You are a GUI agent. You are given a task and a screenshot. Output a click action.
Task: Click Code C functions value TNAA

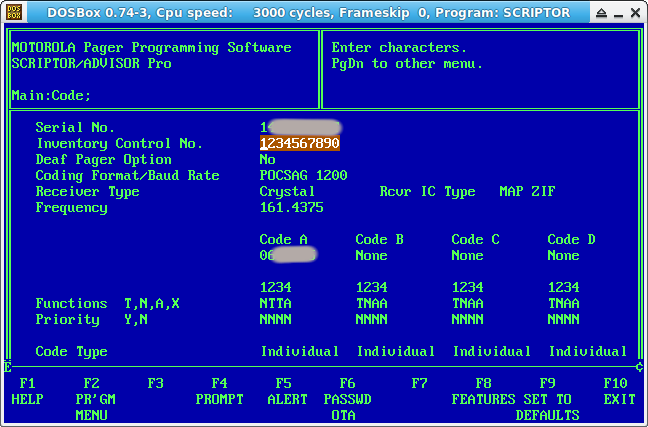[467, 303]
